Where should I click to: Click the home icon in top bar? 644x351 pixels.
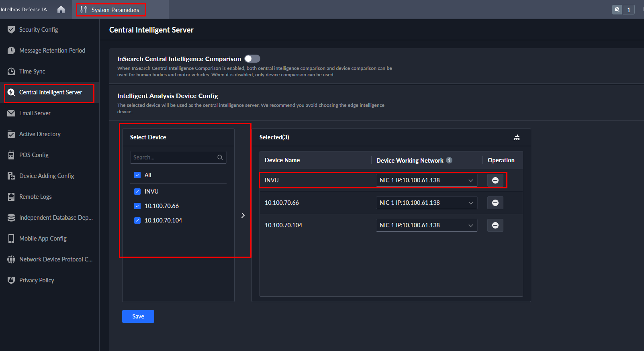point(61,10)
